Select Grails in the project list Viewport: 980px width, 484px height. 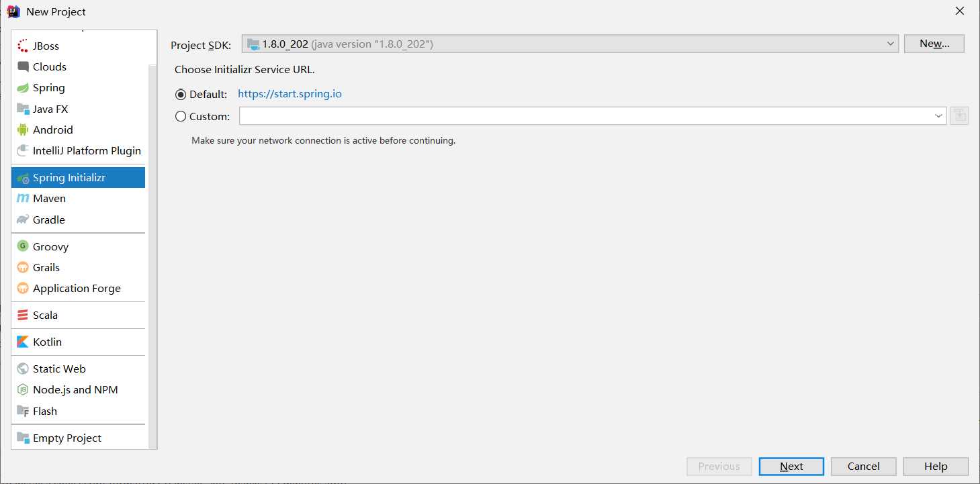point(78,267)
